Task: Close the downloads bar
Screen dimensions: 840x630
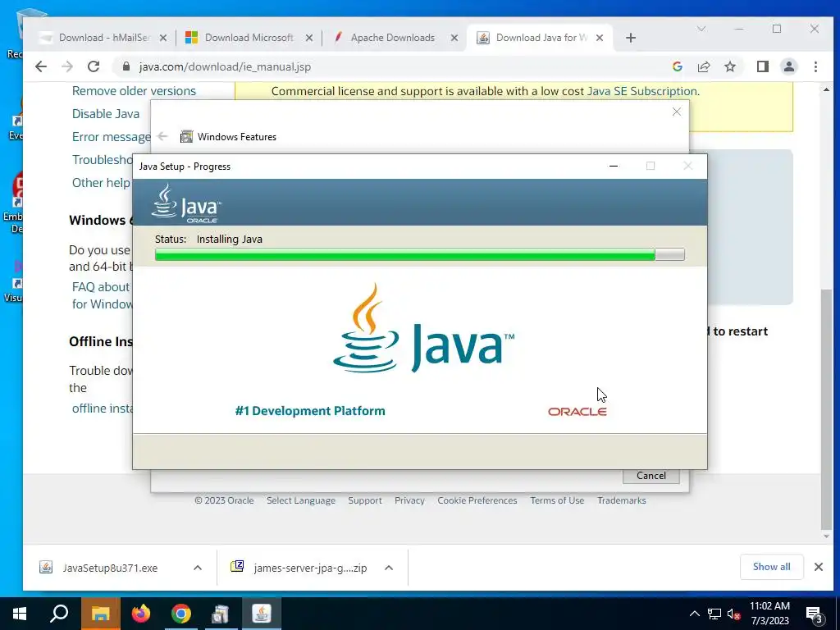Action: 818,567
